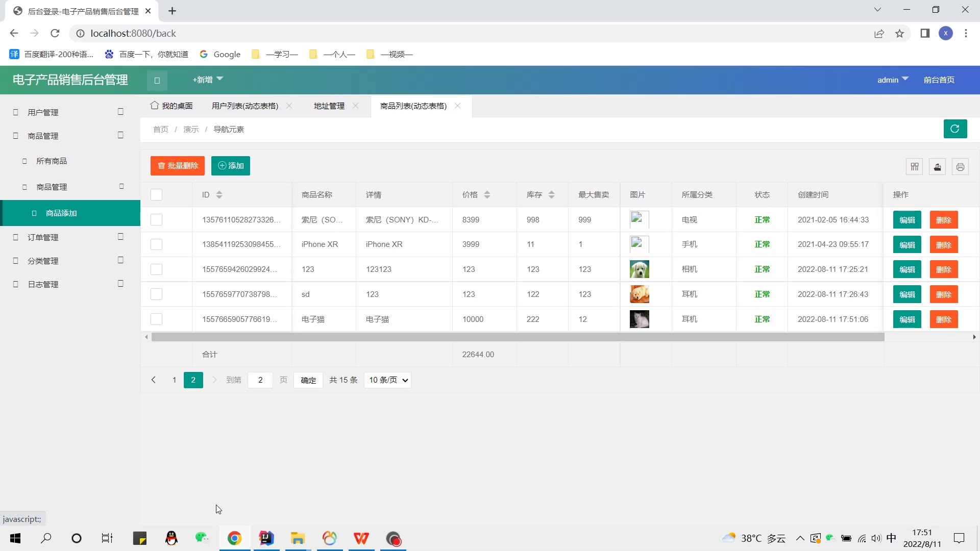The image size is (980, 551).
Task: Open Chrome from the Windows taskbar
Action: [234, 538]
